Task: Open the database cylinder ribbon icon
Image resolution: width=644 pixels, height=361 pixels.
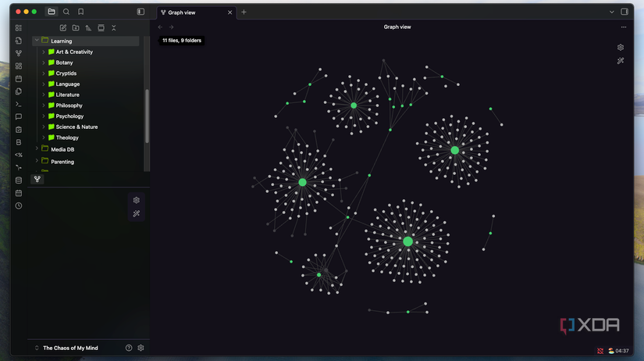Action: tap(19, 180)
